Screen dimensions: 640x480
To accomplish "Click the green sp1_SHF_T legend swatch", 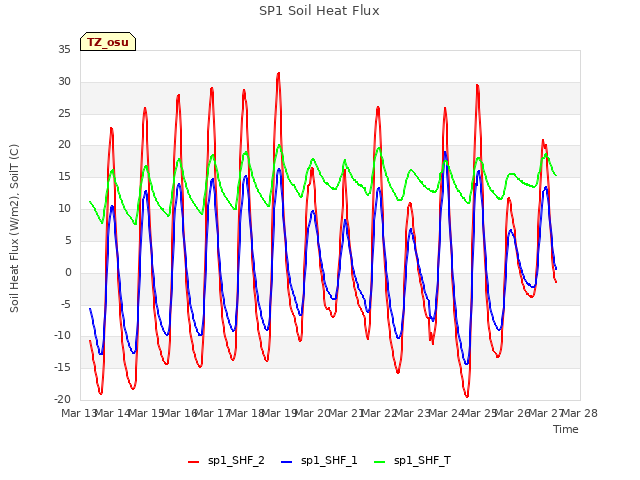I will [x=380, y=462].
